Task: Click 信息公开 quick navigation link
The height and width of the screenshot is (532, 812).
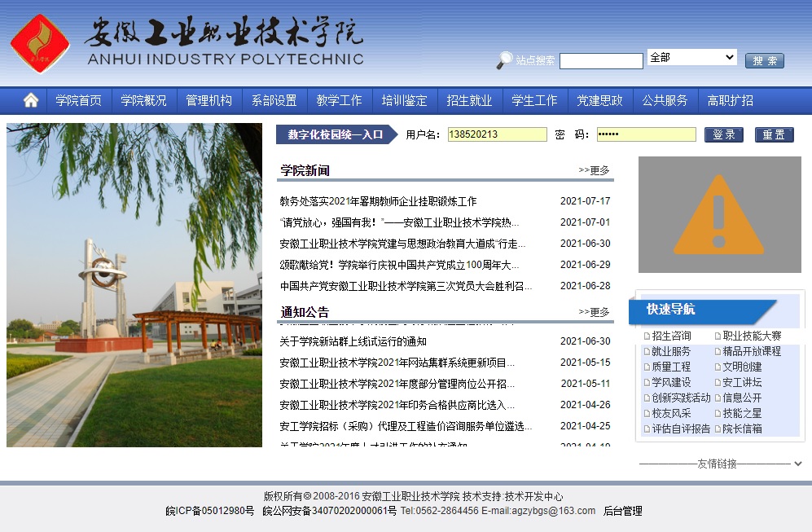Action: tap(742, 398)
